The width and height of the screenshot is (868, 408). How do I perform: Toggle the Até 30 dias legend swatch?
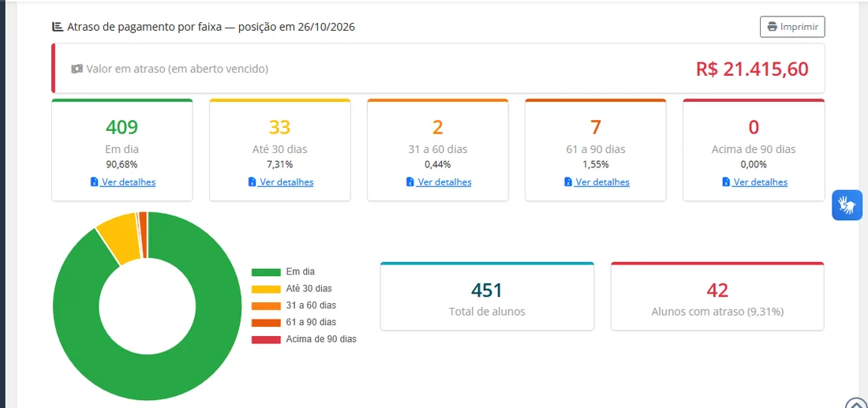(x=266, y=289)
